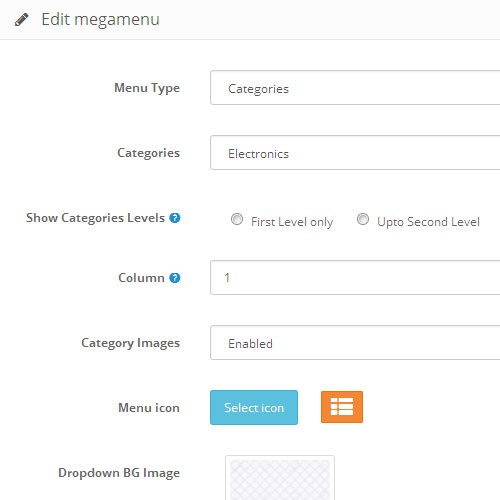Click the Category Images label

pos(131,343)
